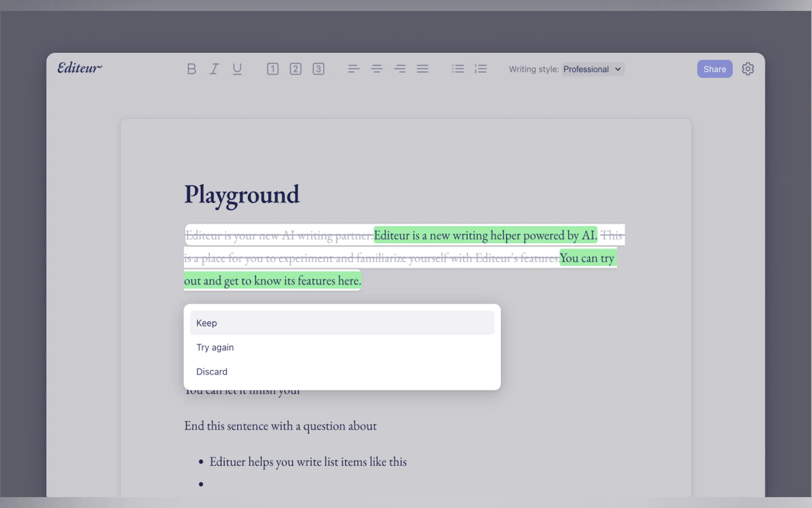Apply heading level 3
The image size is (812, 508).
[318, 69]
